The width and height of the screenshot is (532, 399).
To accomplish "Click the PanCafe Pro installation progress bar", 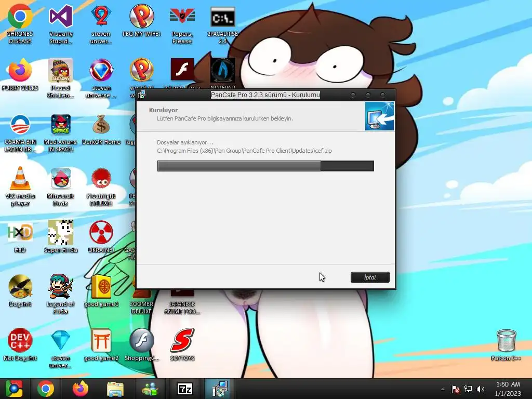I will point(265,166).
